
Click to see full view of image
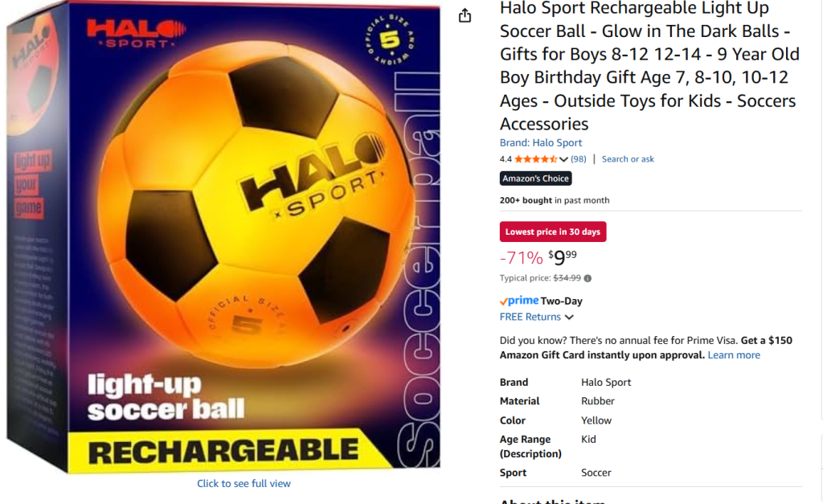244,484
